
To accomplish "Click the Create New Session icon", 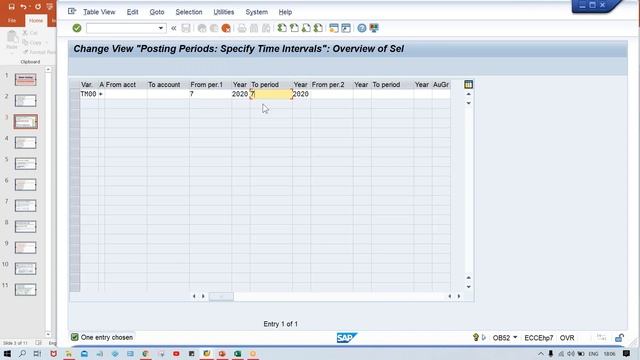I will (334, 28).
